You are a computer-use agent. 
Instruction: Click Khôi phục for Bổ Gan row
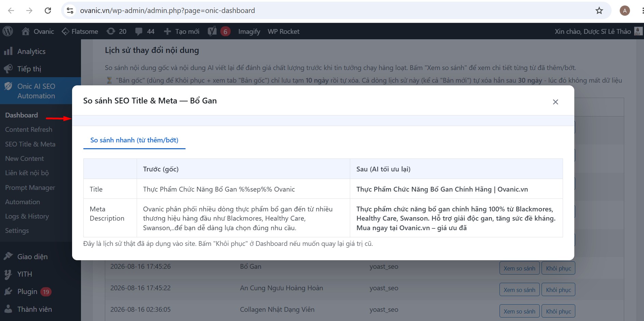point(558,268)
